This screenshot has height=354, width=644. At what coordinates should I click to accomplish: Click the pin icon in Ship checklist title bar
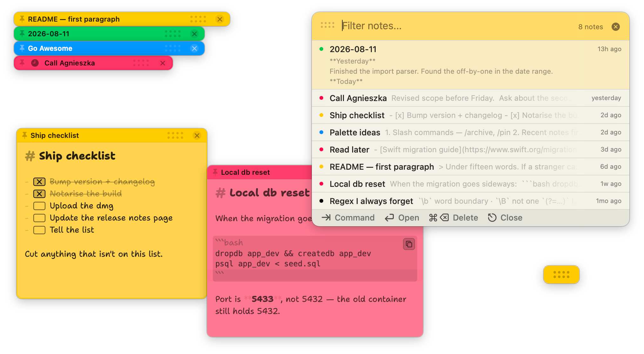24,135
